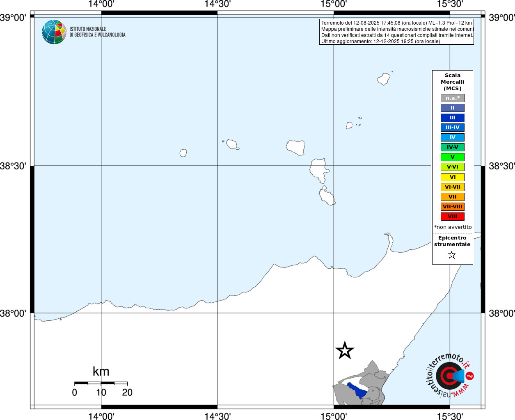Select the n.a.* gray legend swatch
This screenshot has height=420, width=515.
(x=453, y=98)
